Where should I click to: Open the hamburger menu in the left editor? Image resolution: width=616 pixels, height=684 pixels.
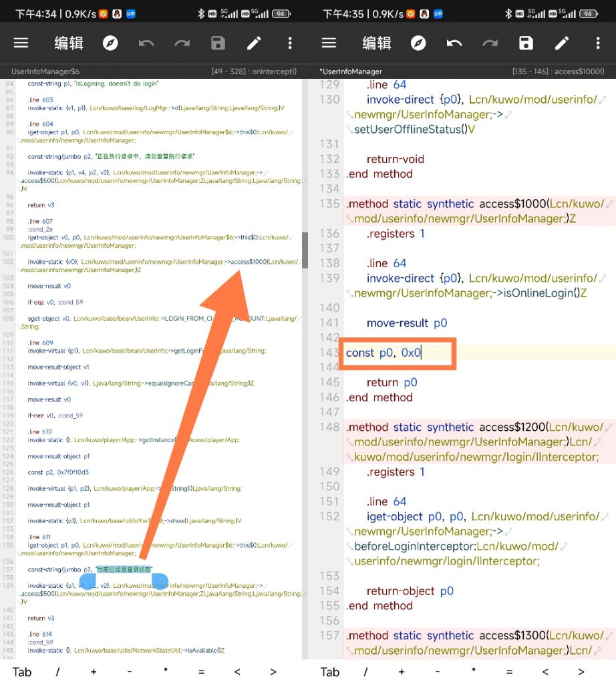[x=21, y=43]
